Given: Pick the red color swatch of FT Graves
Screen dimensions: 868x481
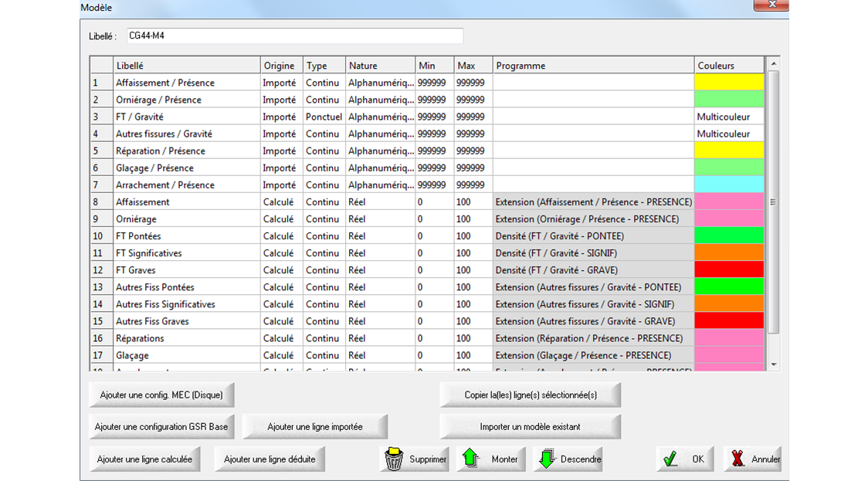Looking at the screenshot, I should pos(729,270).
